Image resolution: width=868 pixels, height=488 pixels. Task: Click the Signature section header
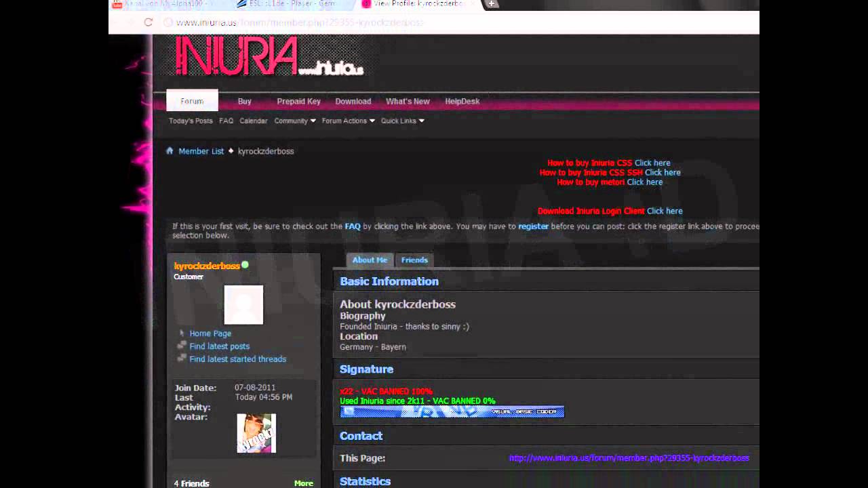click(367, 369)
